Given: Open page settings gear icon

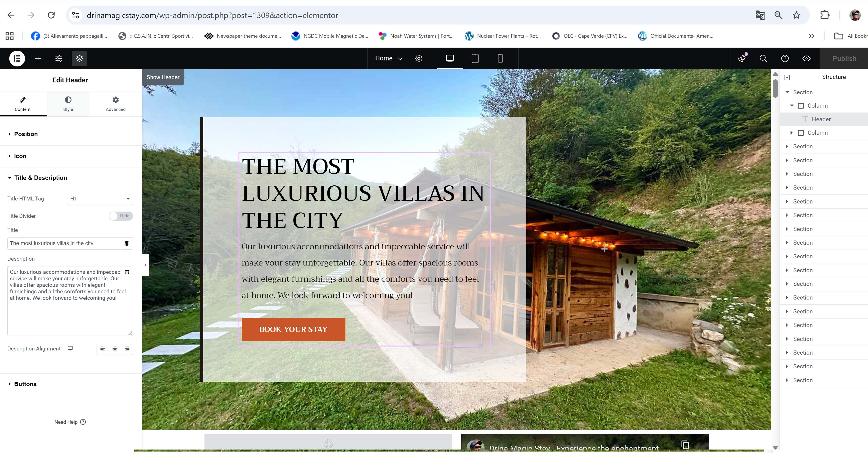Looking at the screenshot, I should pos(419,58).
